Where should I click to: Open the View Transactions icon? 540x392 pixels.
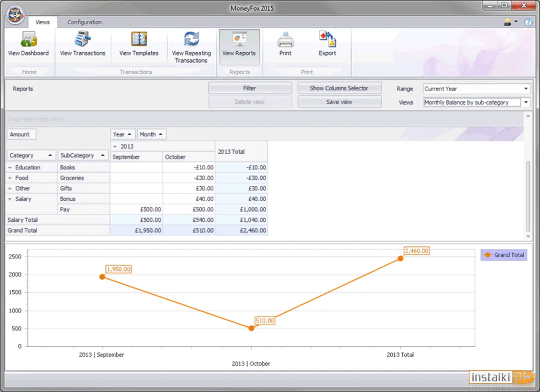(82, 40)
